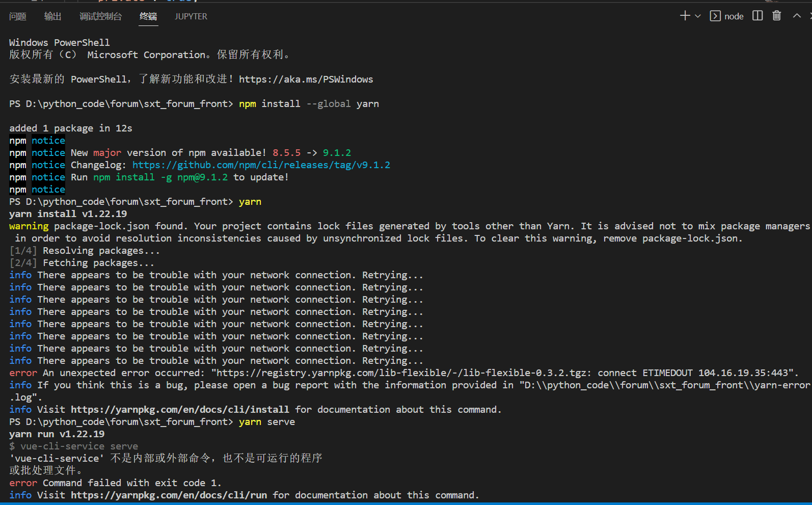Open the https://aka.ms/PSWindows link
The height and width of the screenshot is (505, 812).
coord(306,79)
